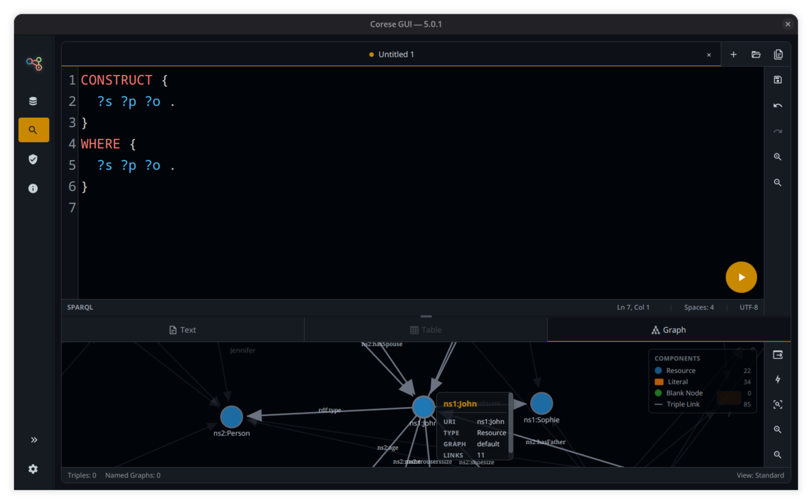Viewport: 812px width, 504px height.
Task: Click the ns2:hasFather edge label
Action: [x=545, y=442]
